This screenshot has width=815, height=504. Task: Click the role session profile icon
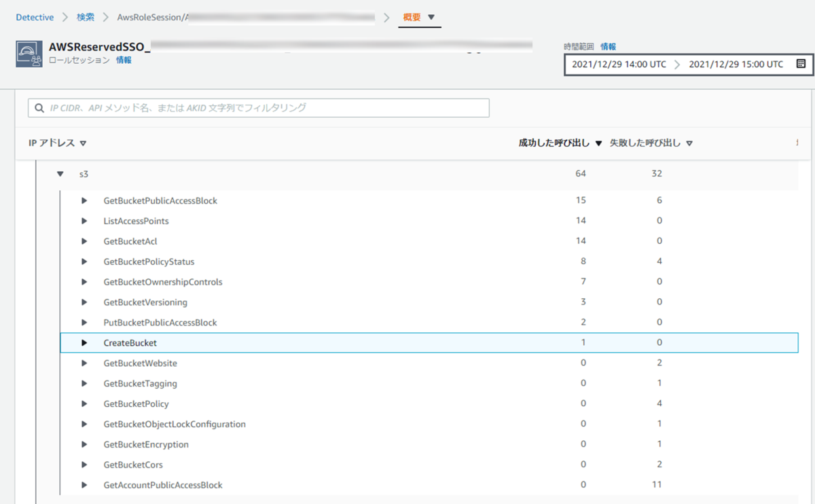(x=29, y=54)
